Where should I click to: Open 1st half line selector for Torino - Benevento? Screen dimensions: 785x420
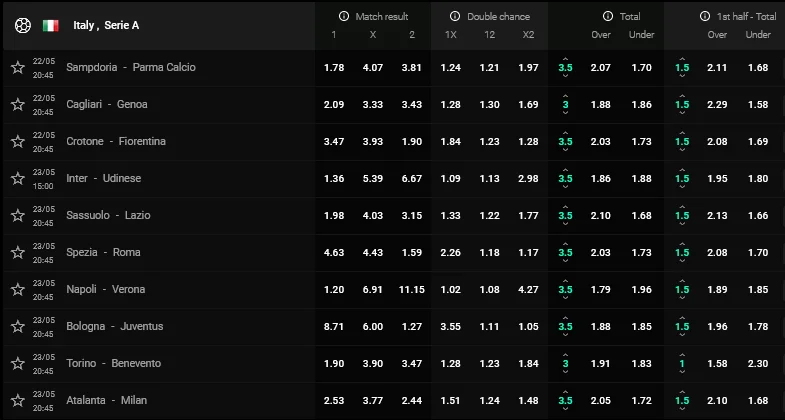point(682,364)
